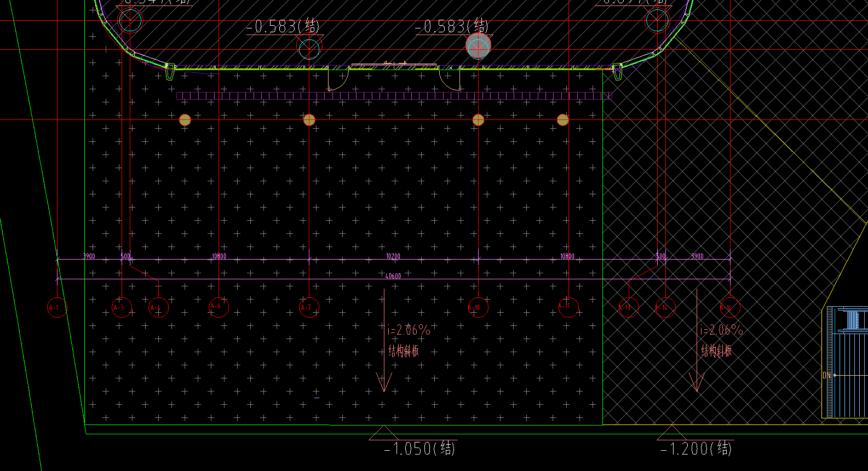Select the A-10 axis bubble
The height and width of the screenshot is (471, 868).
coord(478,307)
